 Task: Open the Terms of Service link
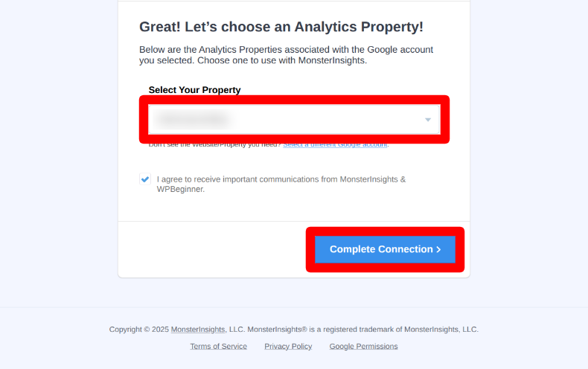(218, 346)
